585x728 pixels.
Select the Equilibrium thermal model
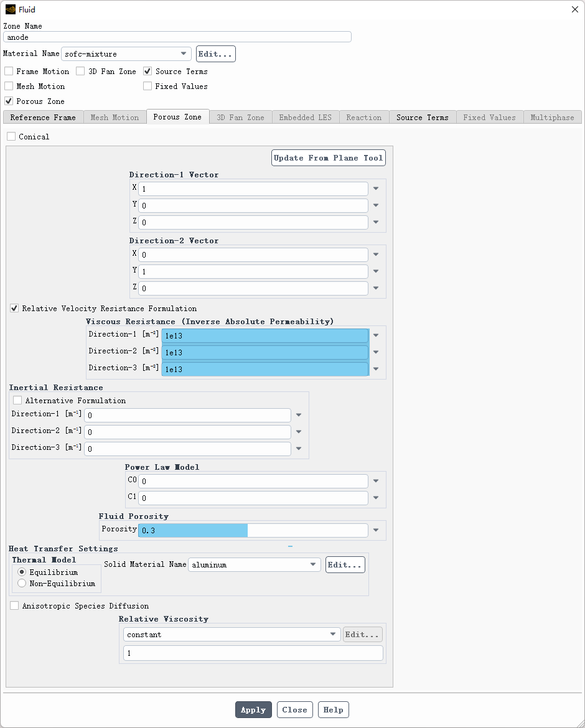pyautogui.click(x=22, y=572)
